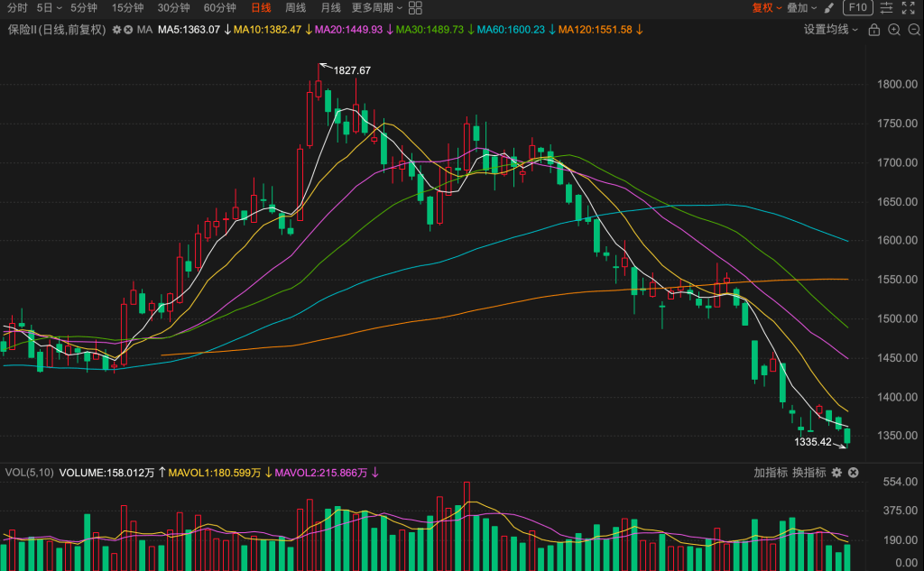Click the F10 company info button
Image resolution: width=924 pixels, height=571 pixels.
point(857,8)
